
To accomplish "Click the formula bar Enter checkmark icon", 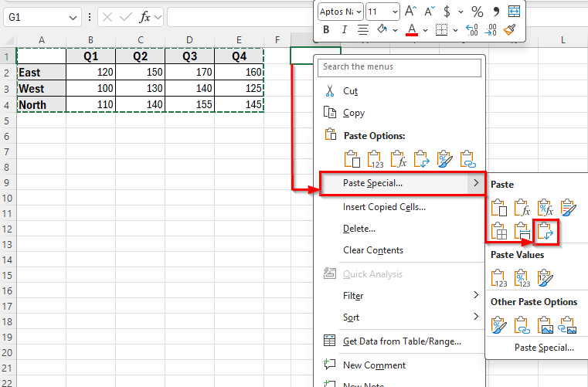I will pyautogui.click(x=126, y=17).
